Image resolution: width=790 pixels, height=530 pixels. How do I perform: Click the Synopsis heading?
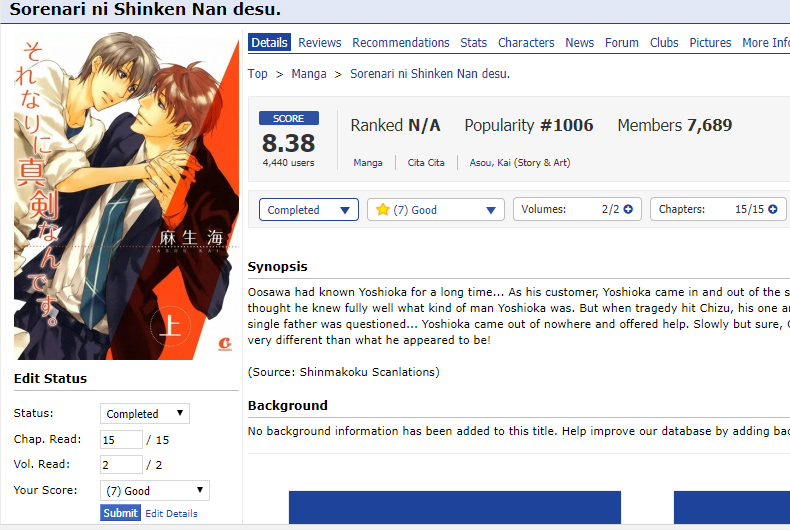coord(278,267)
